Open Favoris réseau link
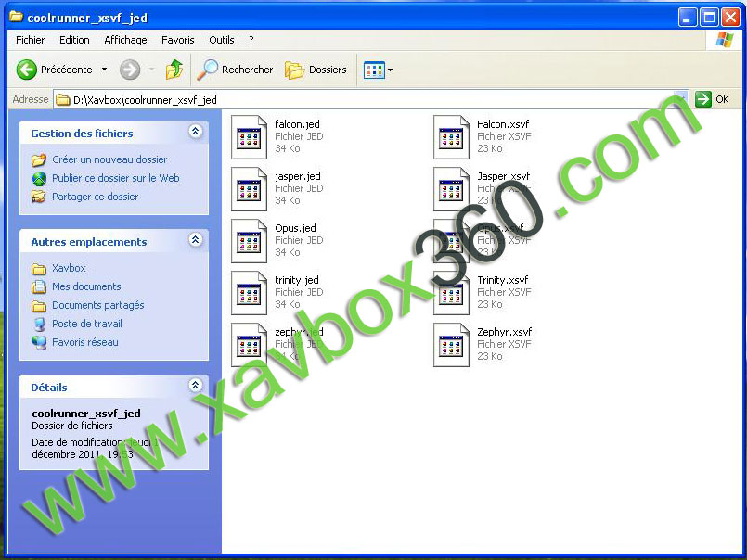This screenshot has height=560, width=747. [x=85, y=342]
